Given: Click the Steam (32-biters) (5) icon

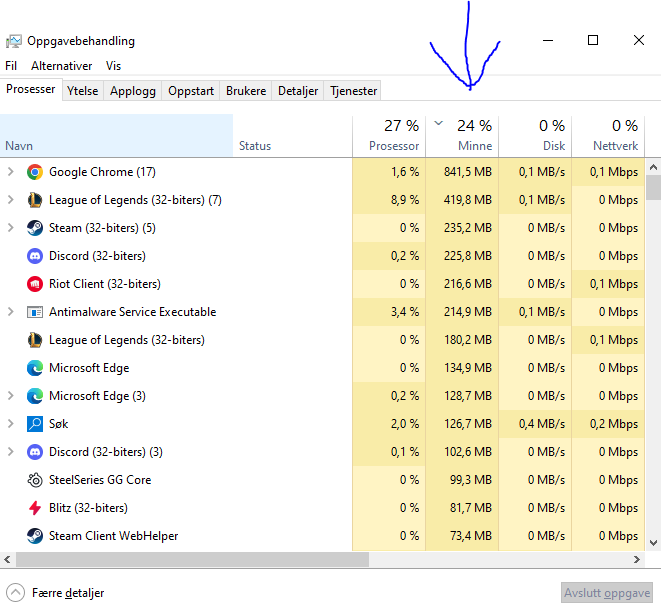Looking at the screenshot, I should (x=35, y=228).
